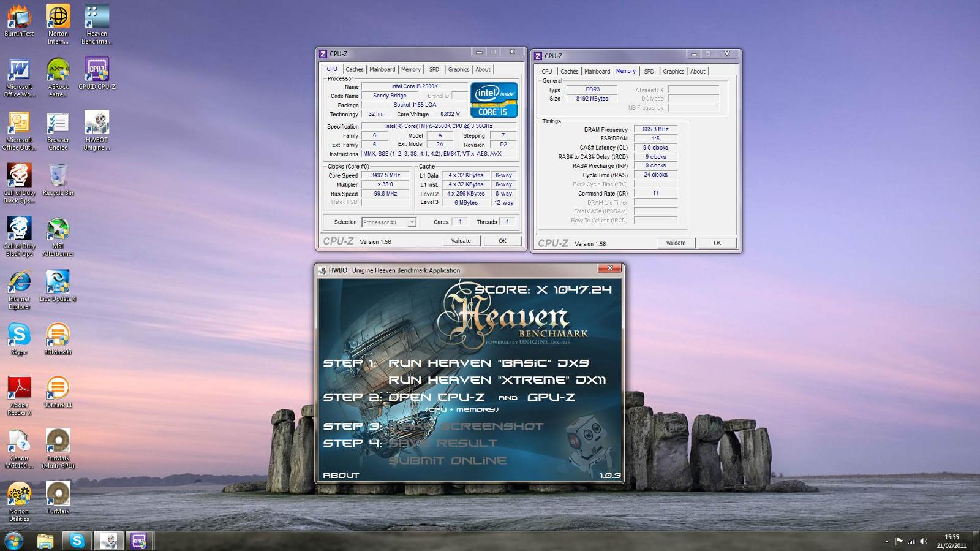Launch the FurMark (Multi-GPU) desktop icon
The width and height of the screenshot is (980, 551).
[58, 449]
